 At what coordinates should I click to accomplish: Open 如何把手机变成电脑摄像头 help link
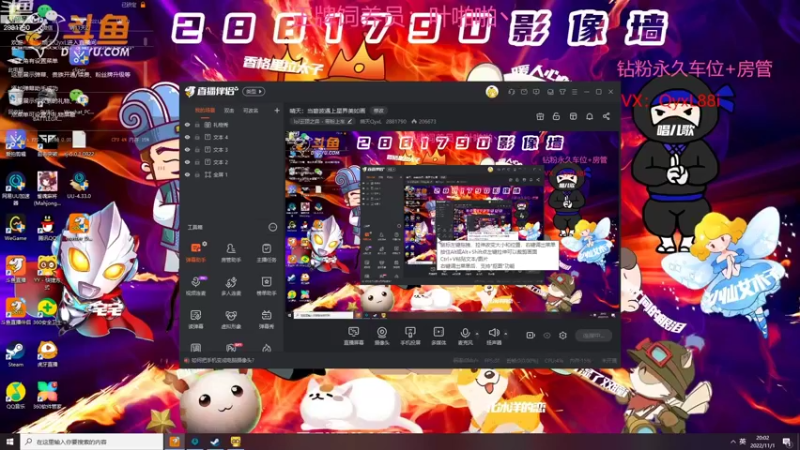pos(223,360)
